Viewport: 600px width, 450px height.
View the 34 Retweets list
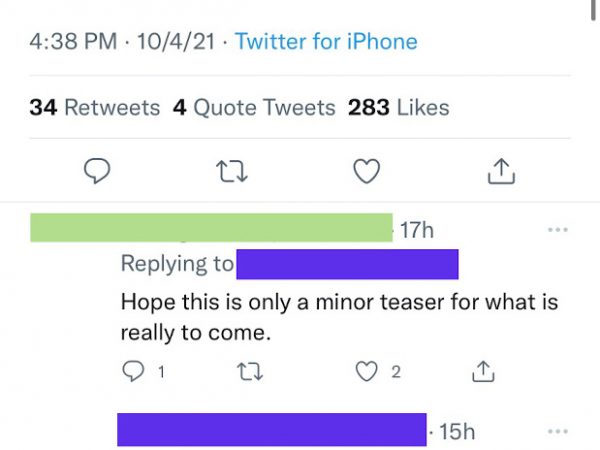point(95,108)
